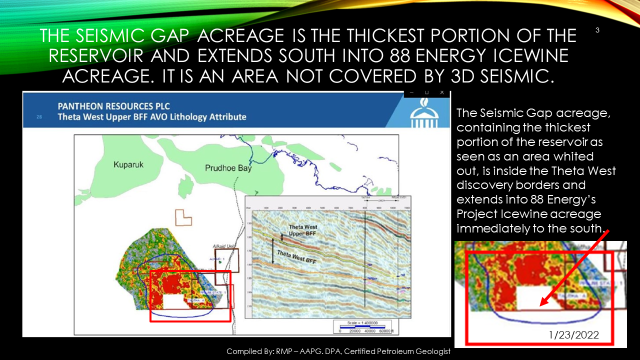The image size is (640, 360).
Task: Select the 'PANTHEON RESOURCES PLC' header text
Action: pos(113,106)
